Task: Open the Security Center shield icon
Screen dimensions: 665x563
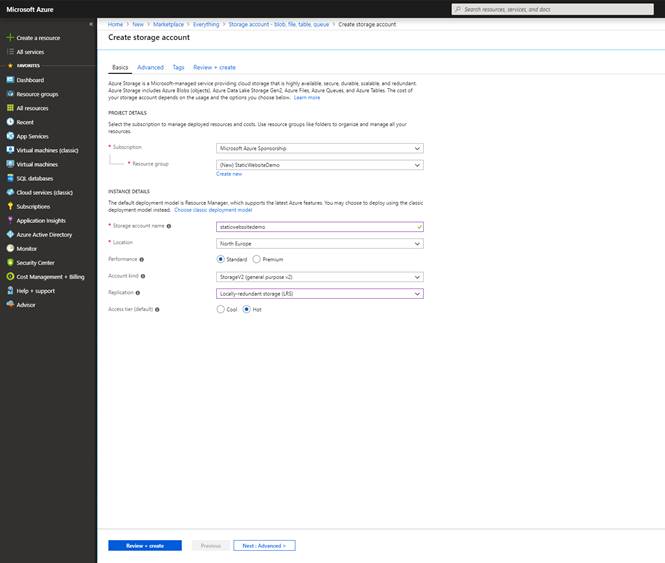Action: (x=10, y=262)
